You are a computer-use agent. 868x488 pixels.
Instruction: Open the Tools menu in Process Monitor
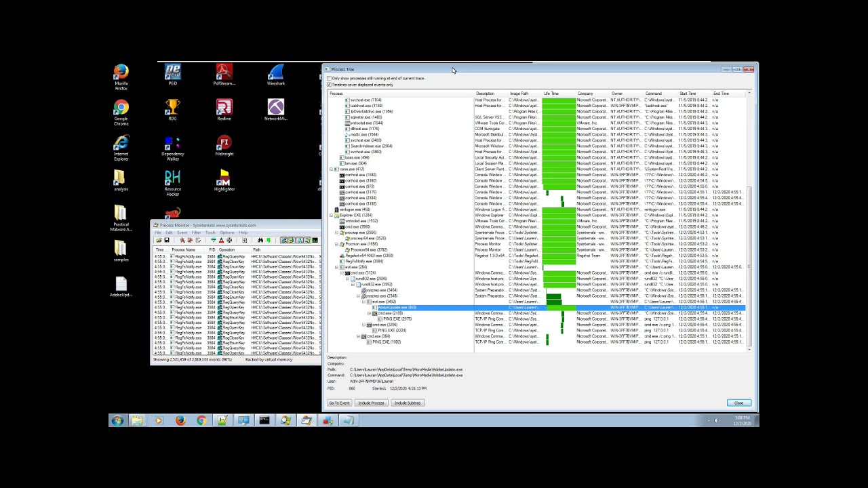click(210, 232)
